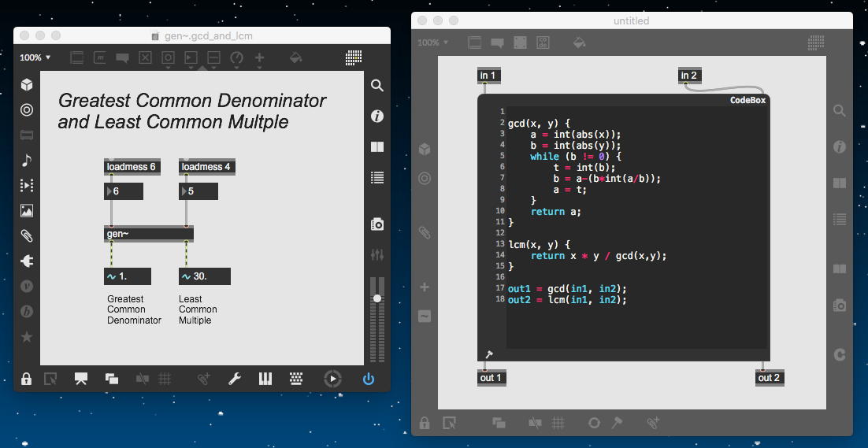Adjust the audio gain slider knob
868x448 pixels.
(377, 298)
